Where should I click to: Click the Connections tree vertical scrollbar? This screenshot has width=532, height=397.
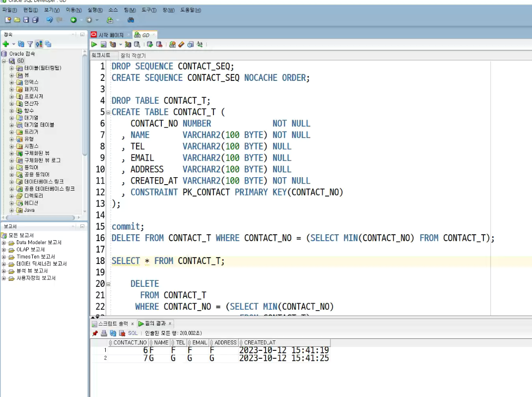click(85, 105)
